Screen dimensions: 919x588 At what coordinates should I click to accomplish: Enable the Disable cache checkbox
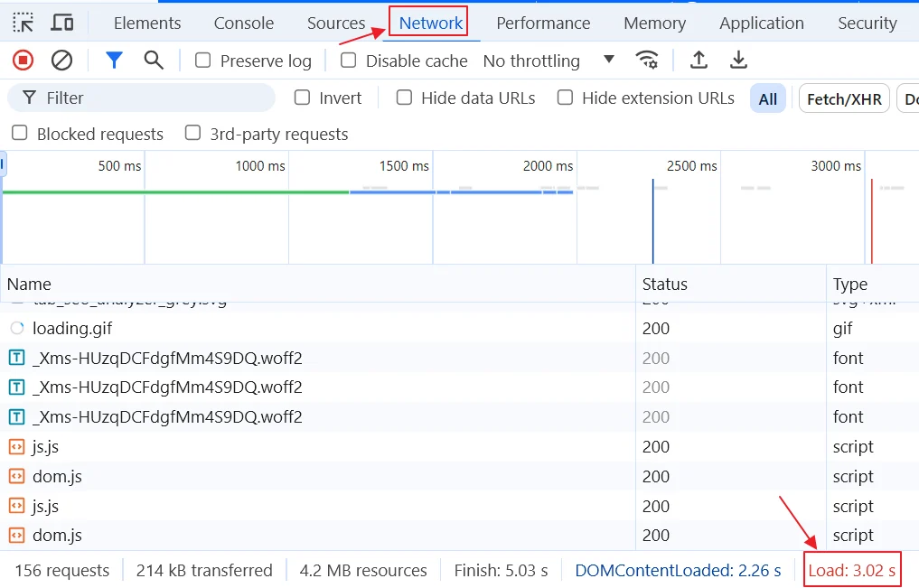click(x=348, y=61)
